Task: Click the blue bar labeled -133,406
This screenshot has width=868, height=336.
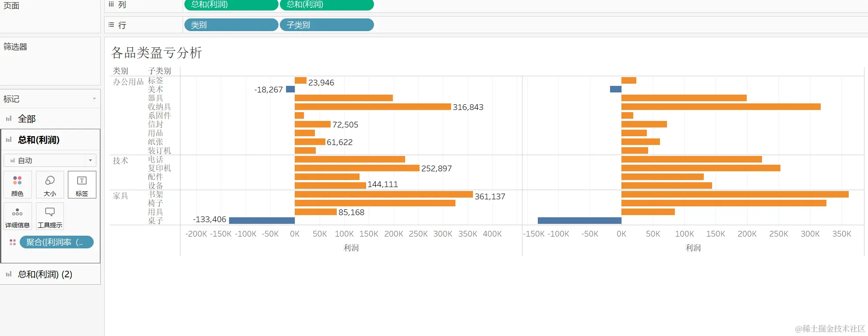Action: click(x=262, y=221)
